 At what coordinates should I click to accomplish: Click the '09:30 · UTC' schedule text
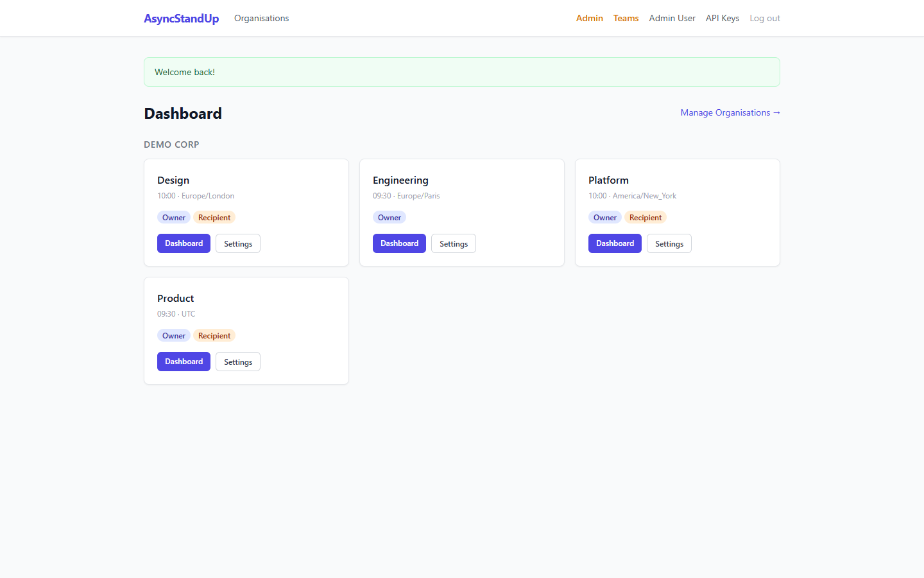click(176, 314)
